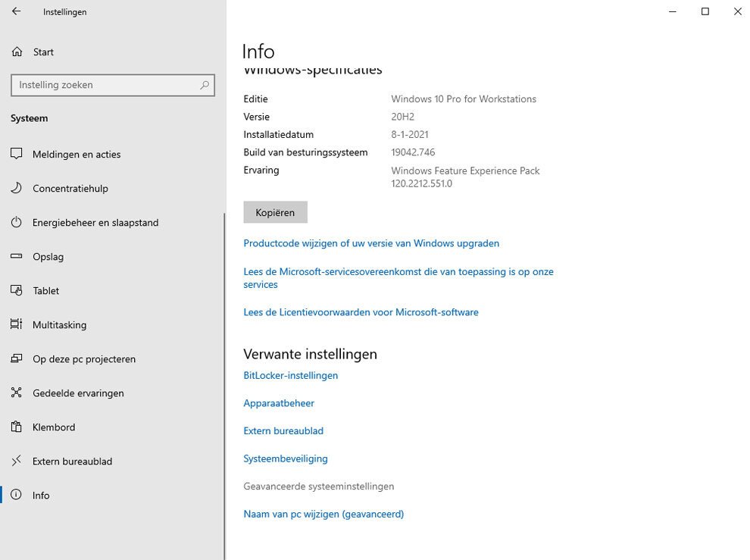
Task: Open the Start settings page
Action: coord(43,52)
